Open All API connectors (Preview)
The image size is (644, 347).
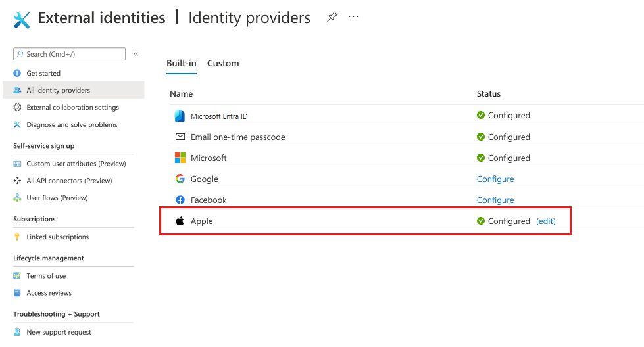pyautogui.click(x=69, y=181)
